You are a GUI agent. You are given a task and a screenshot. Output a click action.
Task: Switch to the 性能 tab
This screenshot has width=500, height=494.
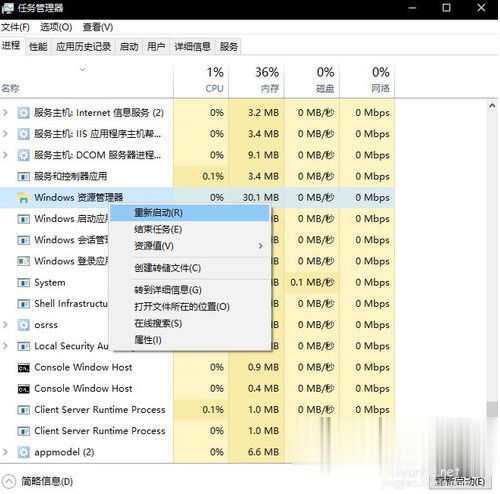coord(38,47)
